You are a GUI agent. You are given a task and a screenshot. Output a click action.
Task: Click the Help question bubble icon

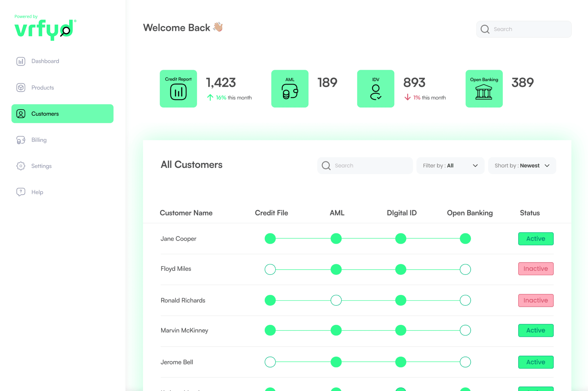click(21, 192)
